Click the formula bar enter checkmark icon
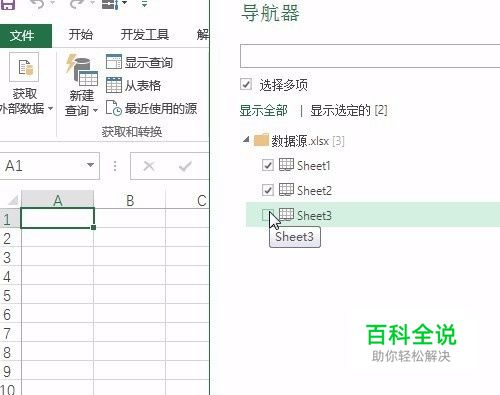The image size is (500, 395). [x=185, y=166]
